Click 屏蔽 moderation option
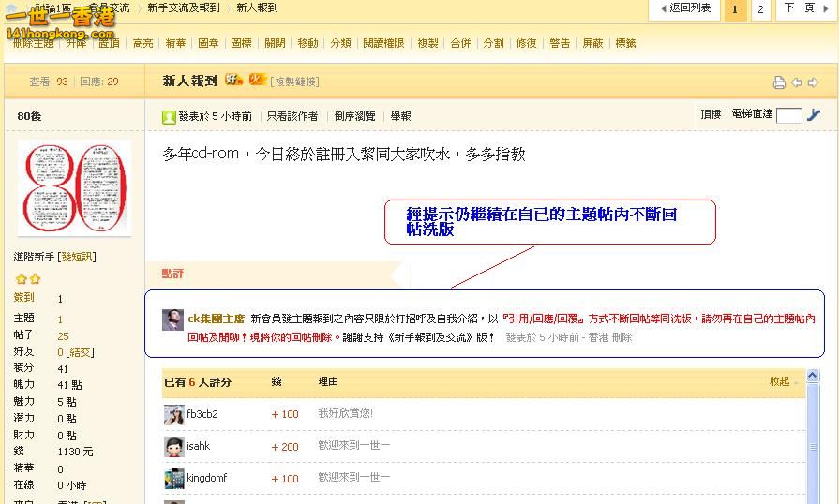This screenshot has height=504, width=839. point(592,43)
